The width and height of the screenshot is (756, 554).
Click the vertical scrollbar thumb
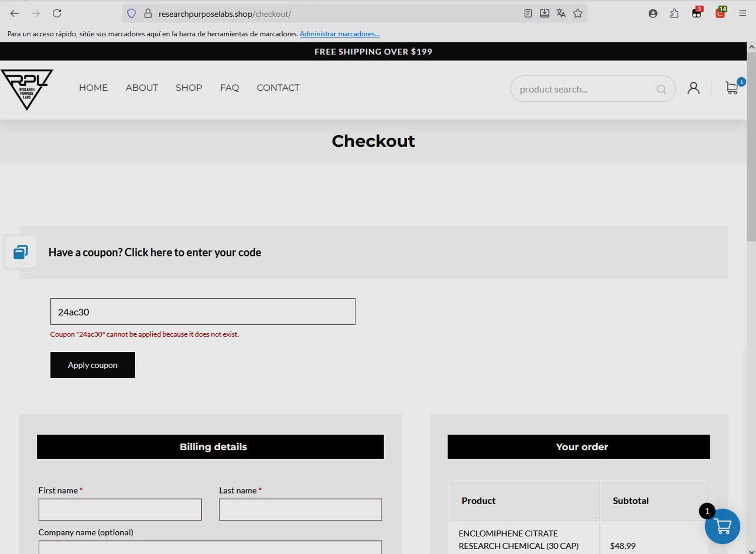[751, 146]
